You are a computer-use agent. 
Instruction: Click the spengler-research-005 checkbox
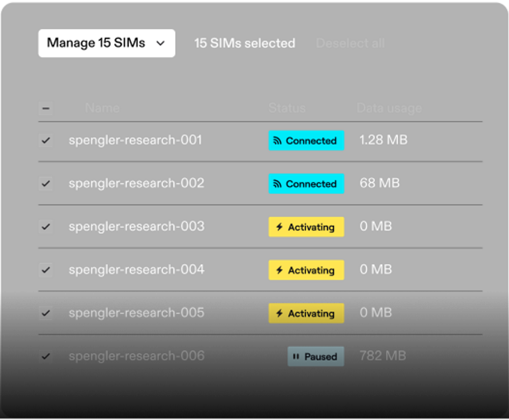pyautogui.click(x=46, y=313)
